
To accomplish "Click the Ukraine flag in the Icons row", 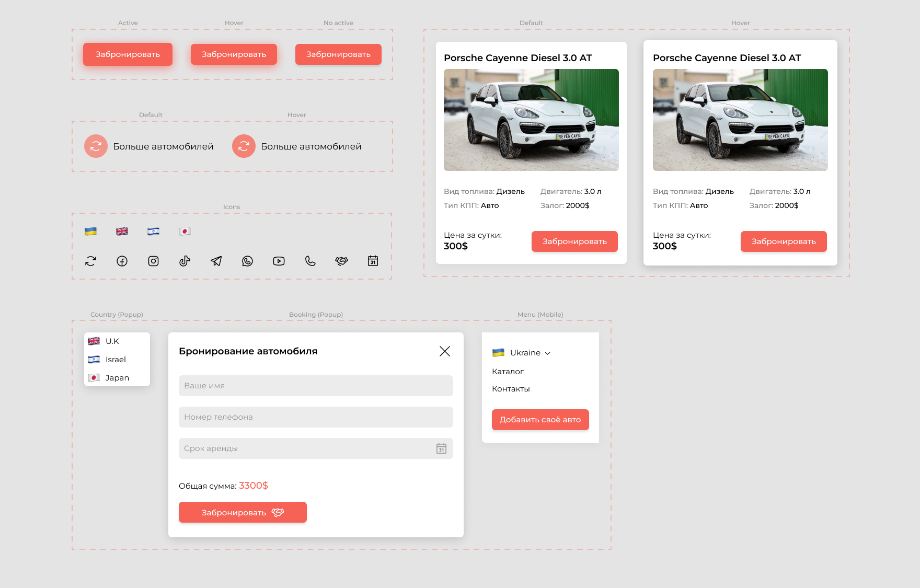I will (x=90, y=231).
